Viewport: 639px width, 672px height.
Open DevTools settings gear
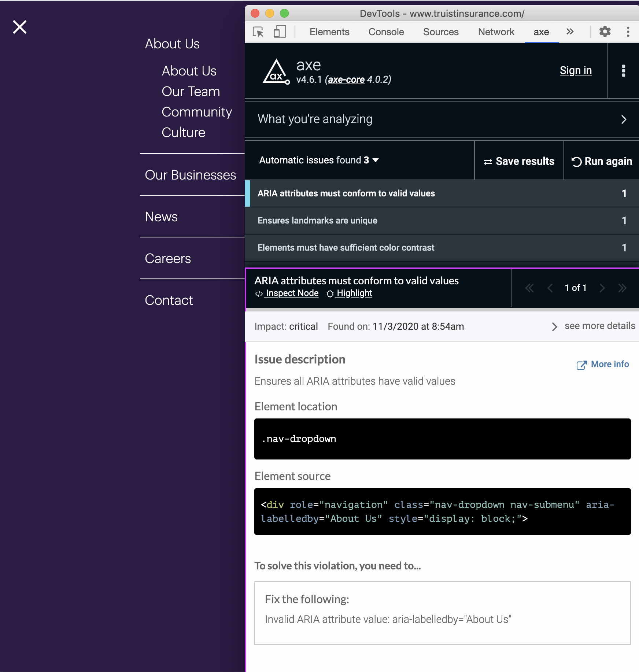pos(605,32)
